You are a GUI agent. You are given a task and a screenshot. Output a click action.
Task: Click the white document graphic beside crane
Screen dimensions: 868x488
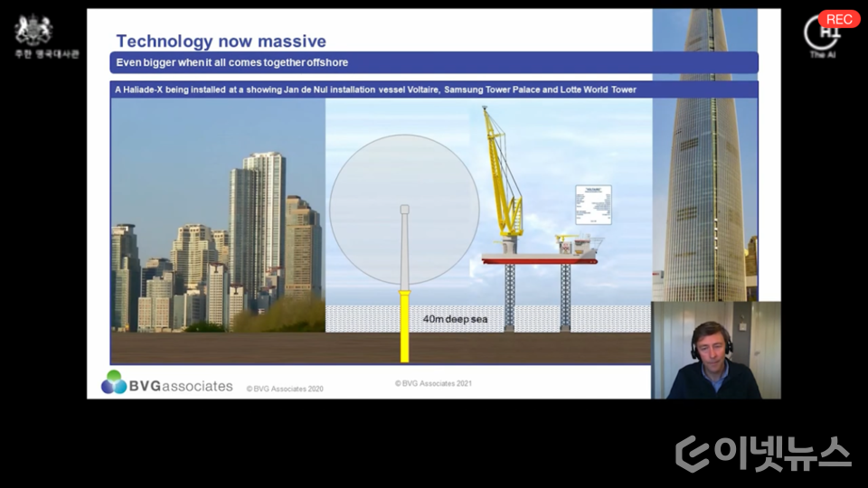pyautogui.click(x=593, y=205)
